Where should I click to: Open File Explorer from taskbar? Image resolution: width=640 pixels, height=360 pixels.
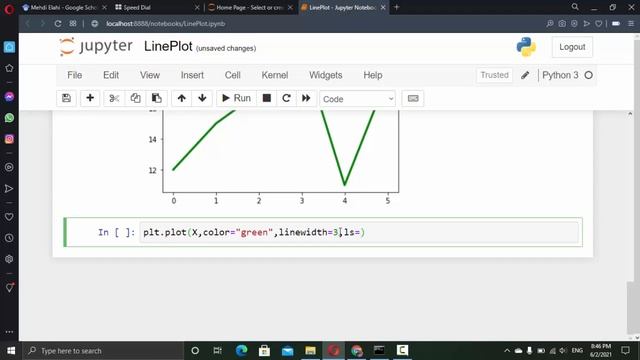pos(310,350)
